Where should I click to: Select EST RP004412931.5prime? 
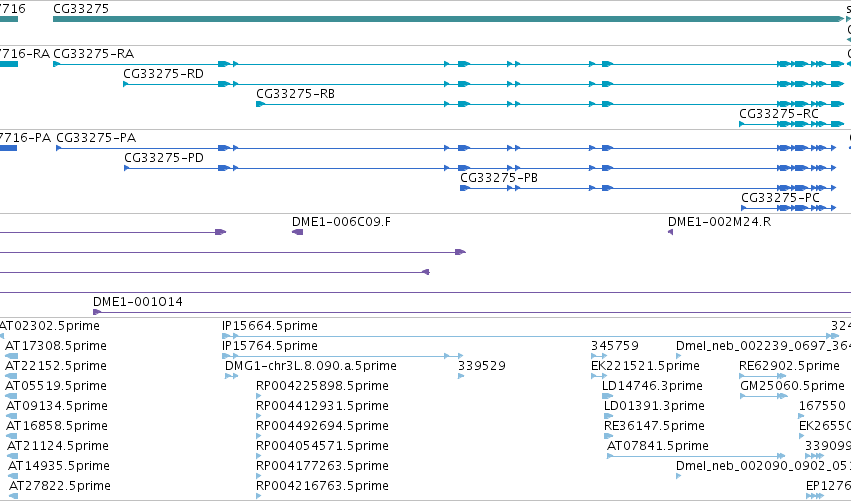(x=322, y=406)
